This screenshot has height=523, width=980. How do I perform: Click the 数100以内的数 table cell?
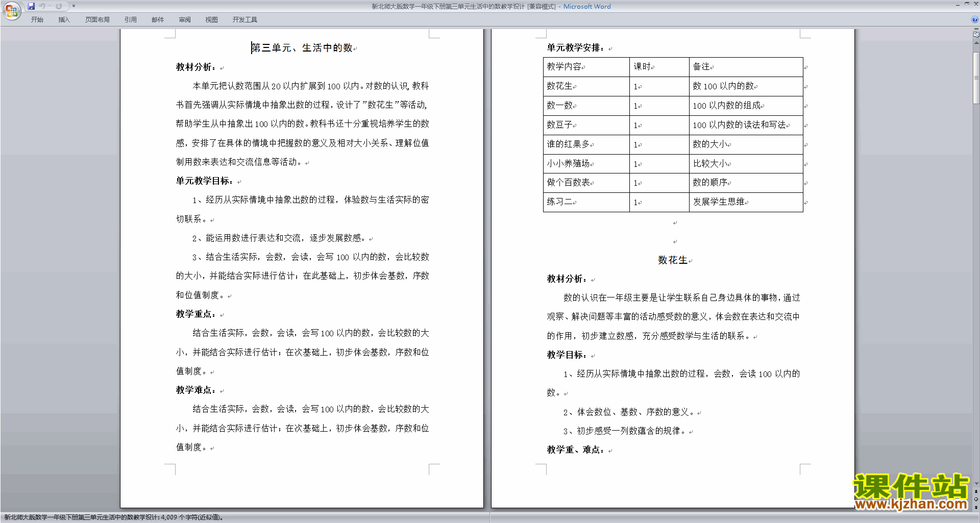(x=746, y=86)
